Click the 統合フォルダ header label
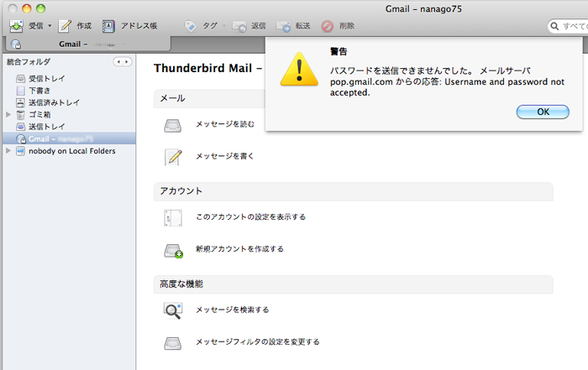This screenshot has width=588, height=370. [x=29, y=62]
